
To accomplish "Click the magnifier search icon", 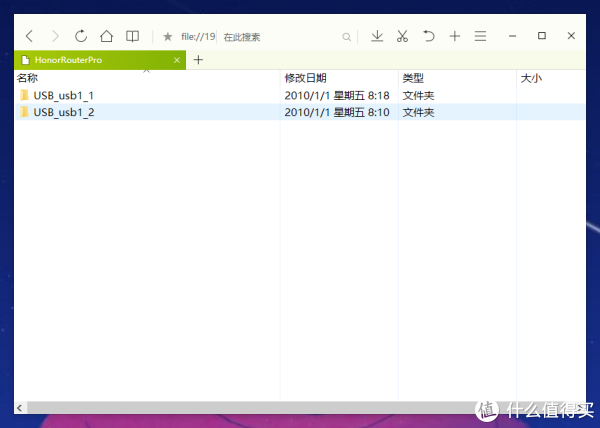I will [346, 37].
